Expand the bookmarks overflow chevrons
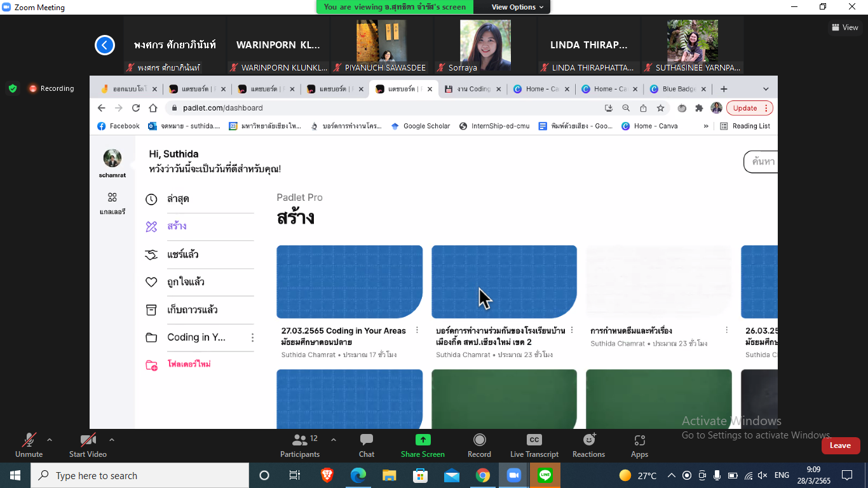This screenshot has width=868, height=488. tap(706, 126)
